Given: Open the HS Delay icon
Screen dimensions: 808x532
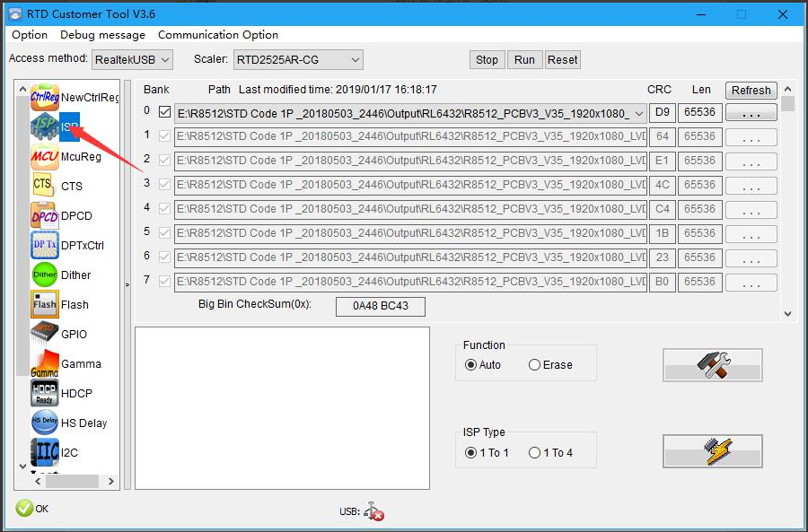Looking at the screenshot, I should point(45,423).
